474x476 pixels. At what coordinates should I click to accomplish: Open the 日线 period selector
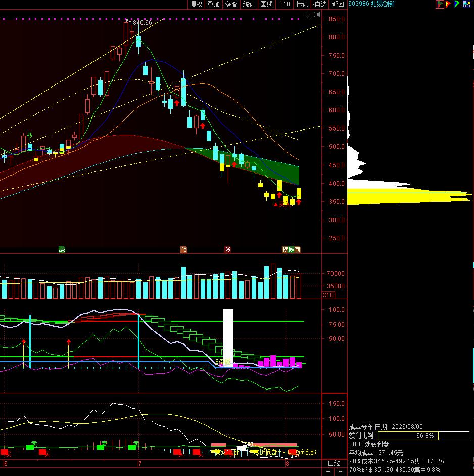[334, 463]
